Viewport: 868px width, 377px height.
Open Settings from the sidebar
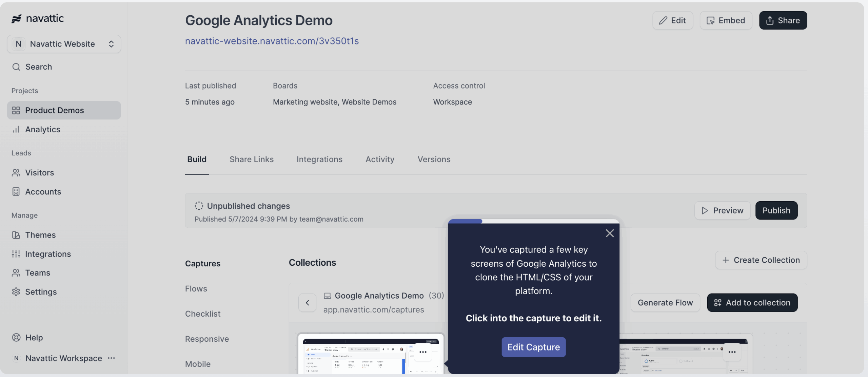point(41,291)
